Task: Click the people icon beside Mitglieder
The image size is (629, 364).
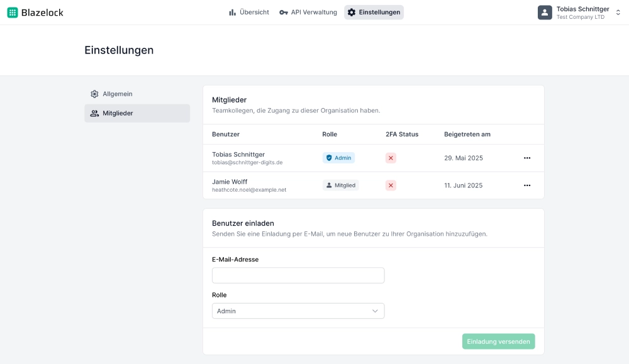Action: click(x=94, y=113)
